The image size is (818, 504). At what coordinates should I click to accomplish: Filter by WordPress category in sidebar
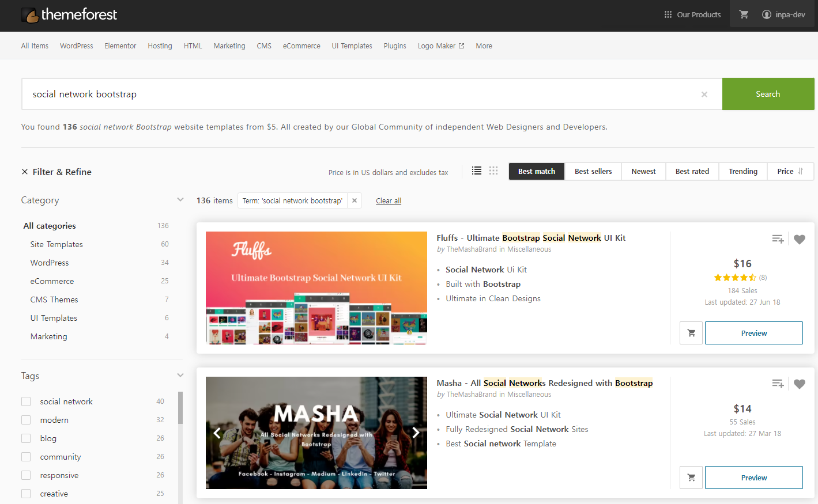(x=50, y=263)
